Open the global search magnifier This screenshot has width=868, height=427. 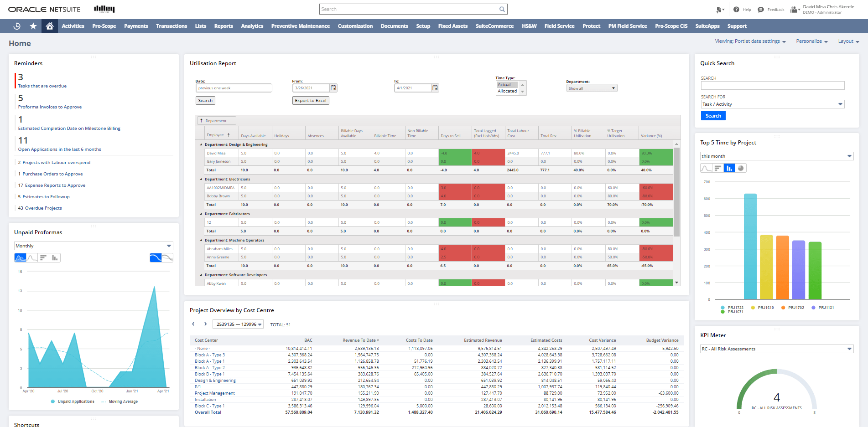(501, 9)
